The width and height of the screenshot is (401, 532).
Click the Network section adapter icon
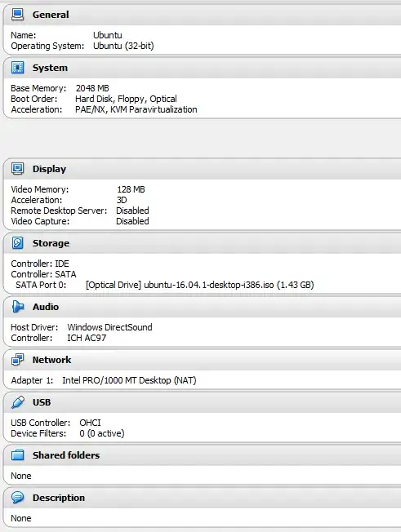pos(18,360)
